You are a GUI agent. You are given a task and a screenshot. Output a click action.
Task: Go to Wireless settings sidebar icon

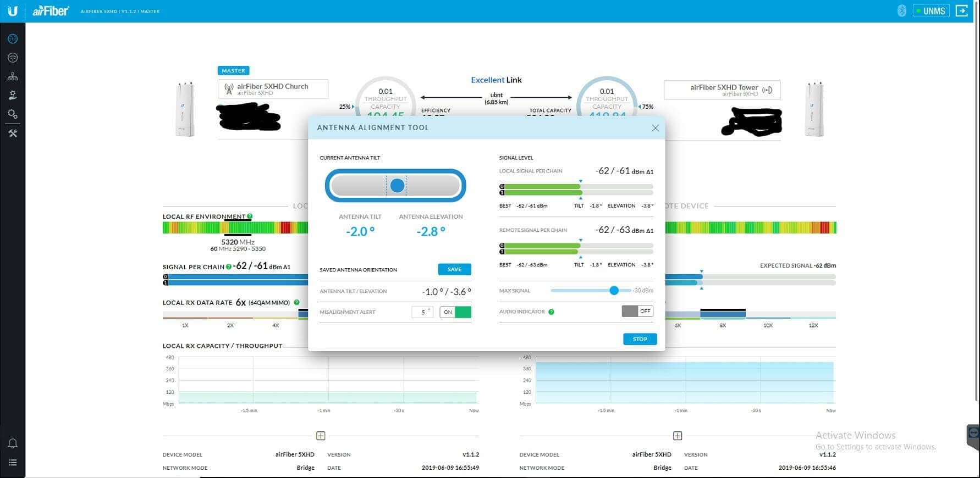pyautogui.click(x=13, y=58)
